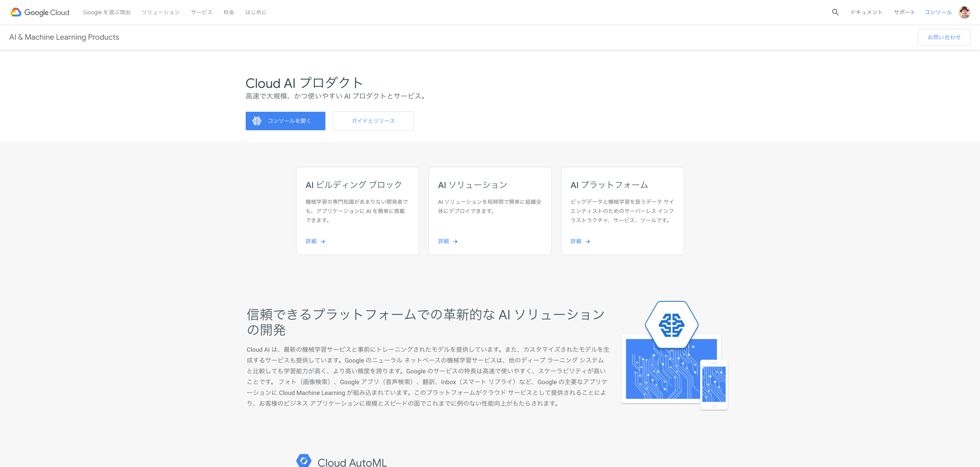The height and width of the screenshot is (467, 980).
Task: Open the user profile avatar
Action: pos(964,12)
